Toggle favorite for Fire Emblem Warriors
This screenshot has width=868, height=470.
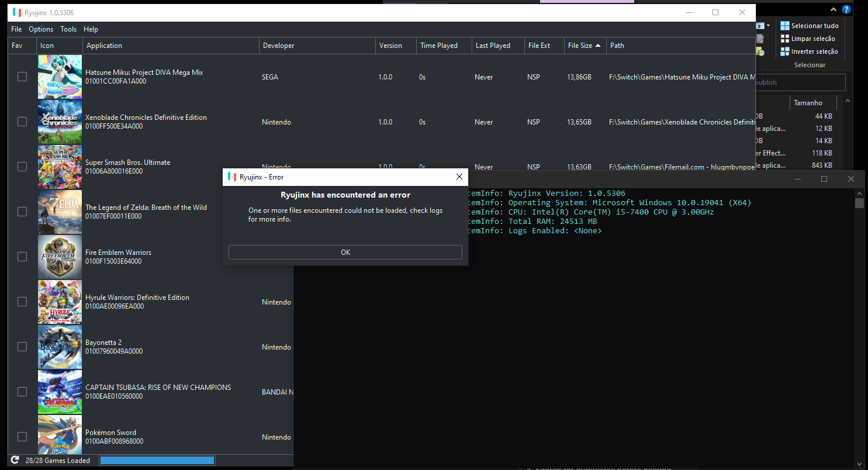coord(22,257)
